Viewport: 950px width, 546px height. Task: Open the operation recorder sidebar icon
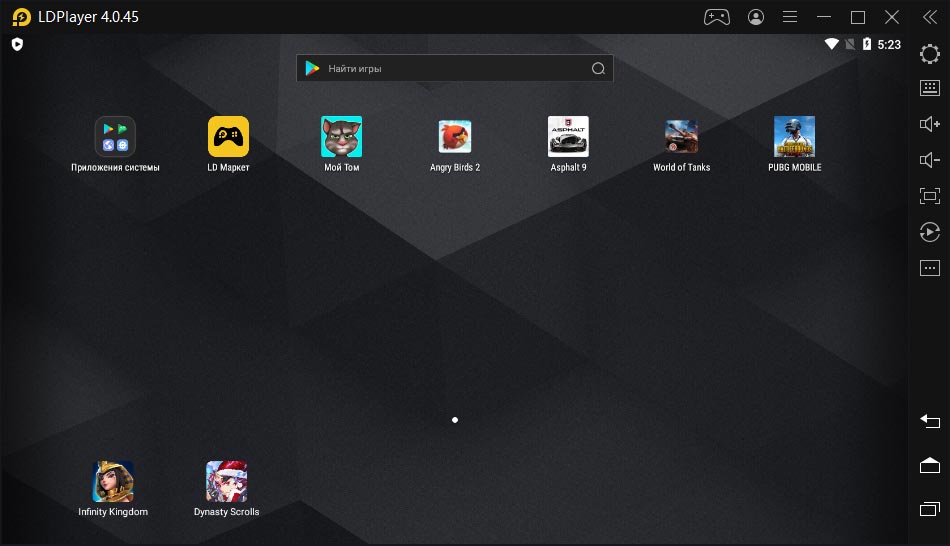930,232
